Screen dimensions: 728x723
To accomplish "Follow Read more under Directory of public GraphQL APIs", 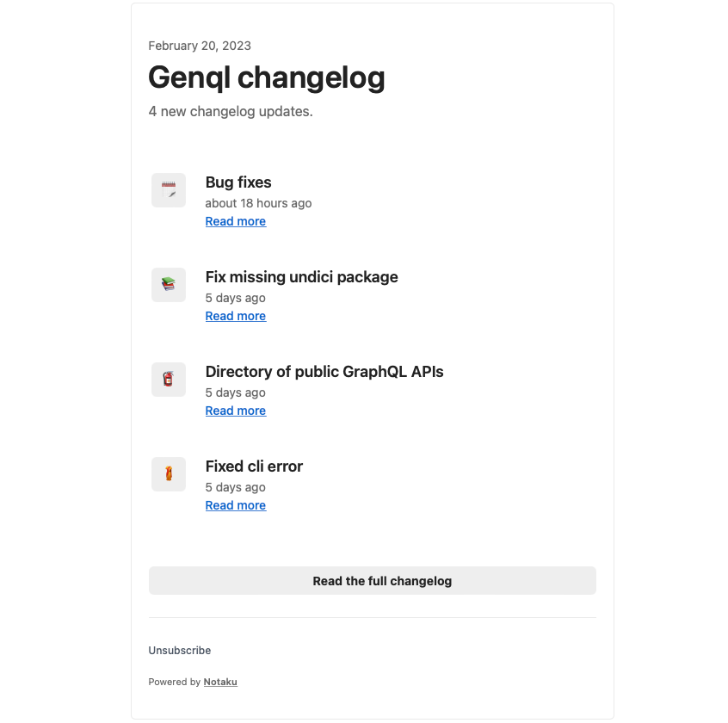I will coord(236,411).
